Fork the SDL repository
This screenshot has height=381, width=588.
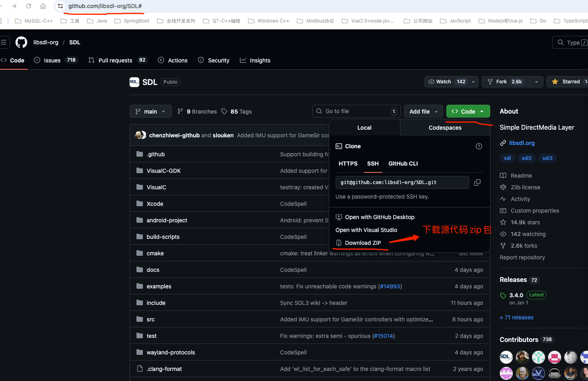click(505, 82)
